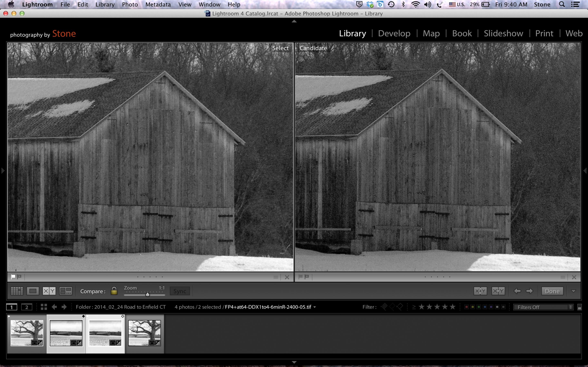Expand the right side panel
The width and height of the screenshot is (588, 367).
(x=585, y=171)
